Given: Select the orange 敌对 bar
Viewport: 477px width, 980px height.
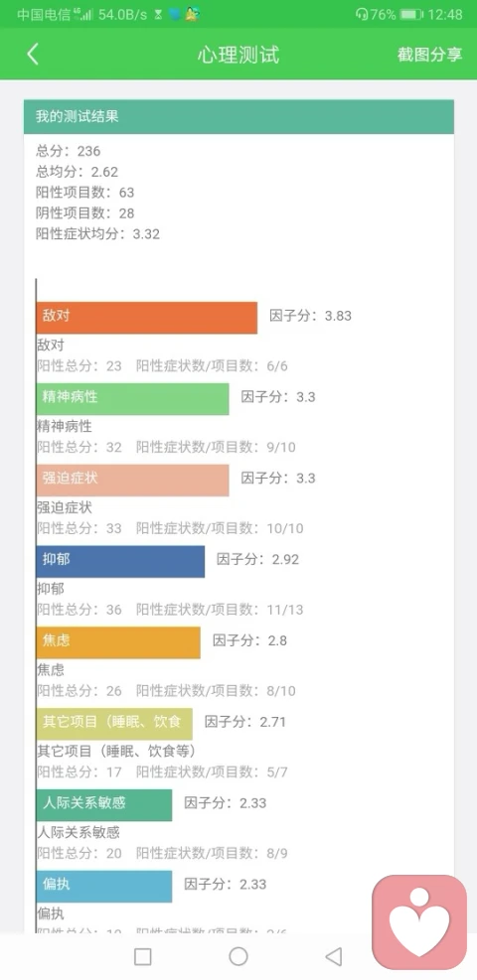Looking at the screenshot, I should [147, 318].
